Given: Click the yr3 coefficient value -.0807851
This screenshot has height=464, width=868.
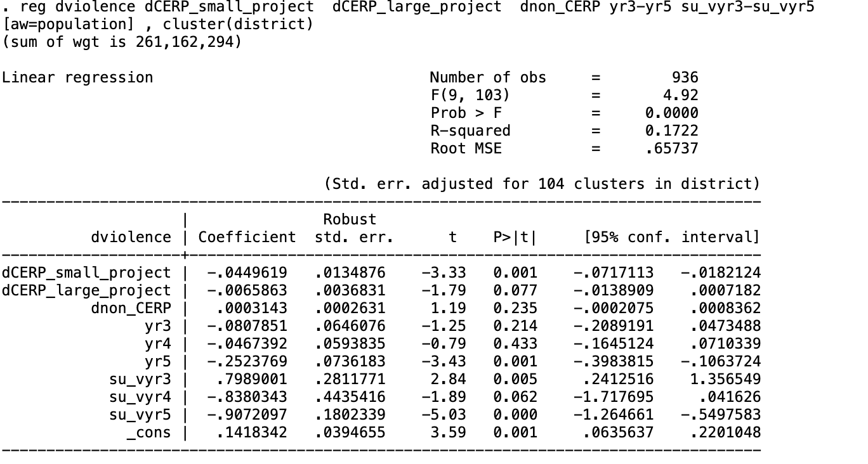Looking at the screenshot, I should click(x=247, y=326).
